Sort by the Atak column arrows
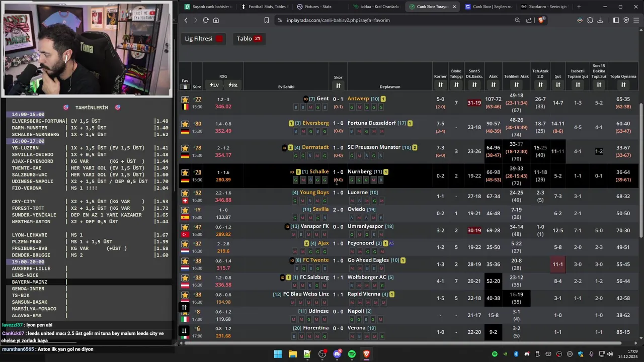644x362 pixels. coord(493,84)
